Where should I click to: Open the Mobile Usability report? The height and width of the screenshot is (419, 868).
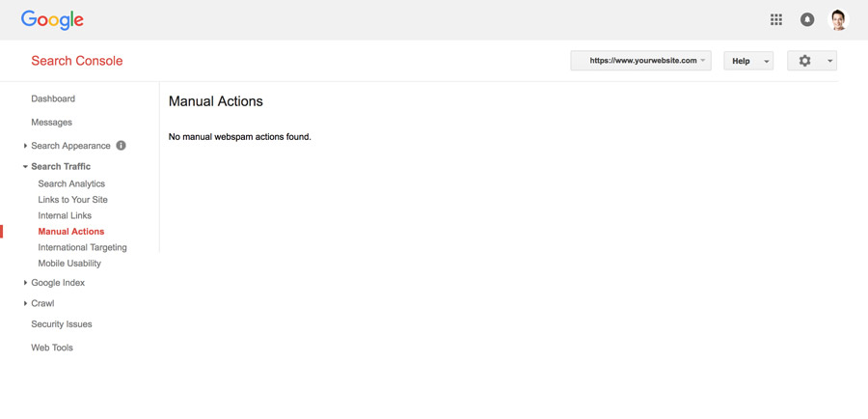[69, 264]
